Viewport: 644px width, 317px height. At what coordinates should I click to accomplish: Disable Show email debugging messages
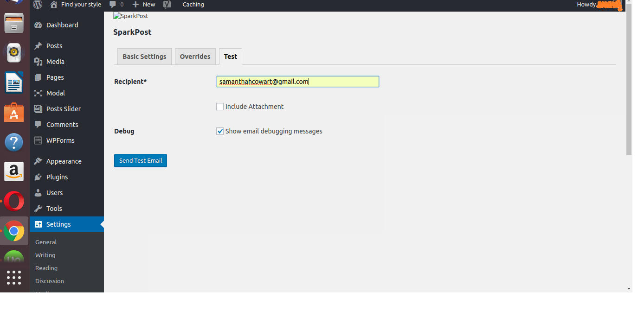coord(220,131)
